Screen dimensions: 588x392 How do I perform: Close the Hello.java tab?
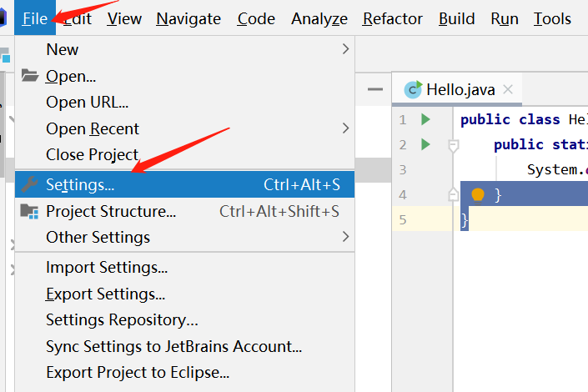tap(508, 89)
